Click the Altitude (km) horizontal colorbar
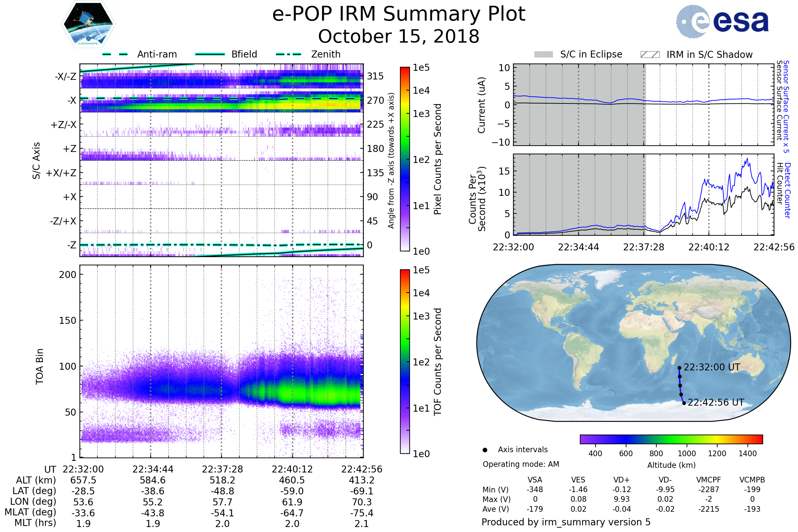 [x=671, y=439]
